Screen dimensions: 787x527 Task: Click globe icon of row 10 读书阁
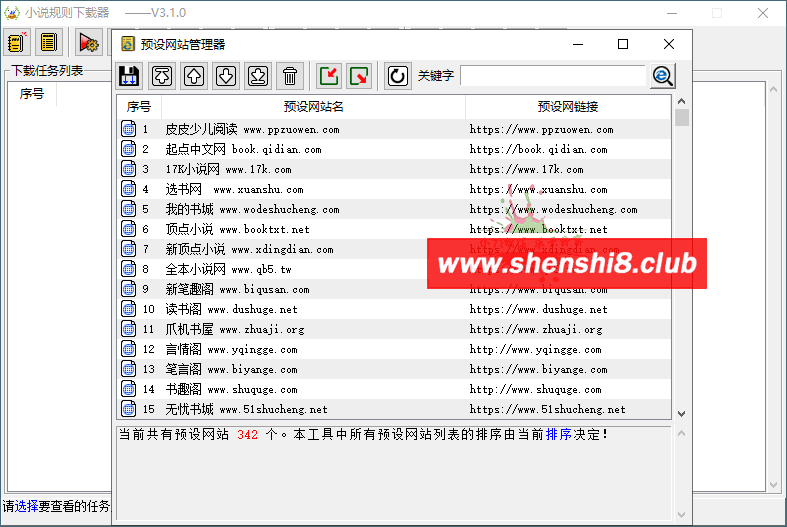pos(128,309)
